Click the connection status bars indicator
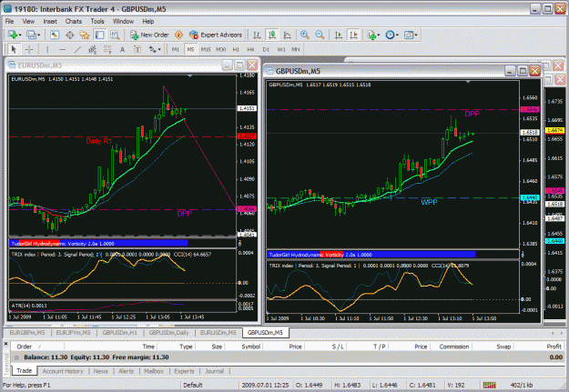Viewport: 569px width, 392px height. tap(490, 385)
